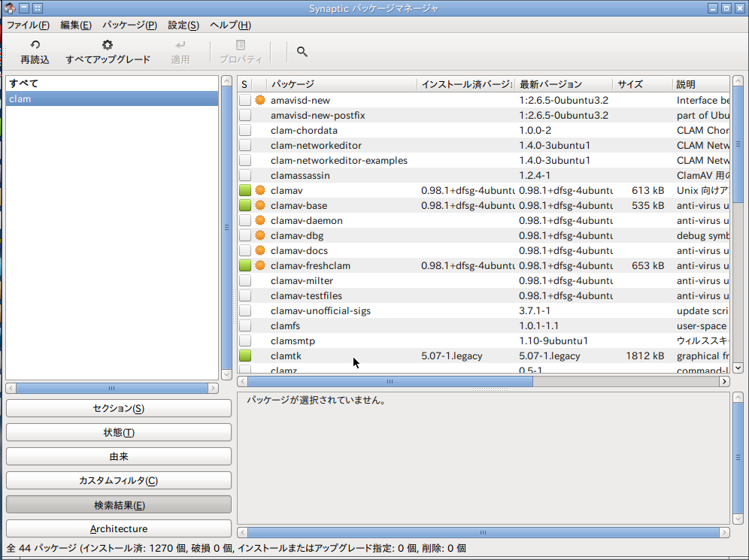749x560 pixels.
Task: Sort by the Installed Version column header
Action: click(465, 84)
